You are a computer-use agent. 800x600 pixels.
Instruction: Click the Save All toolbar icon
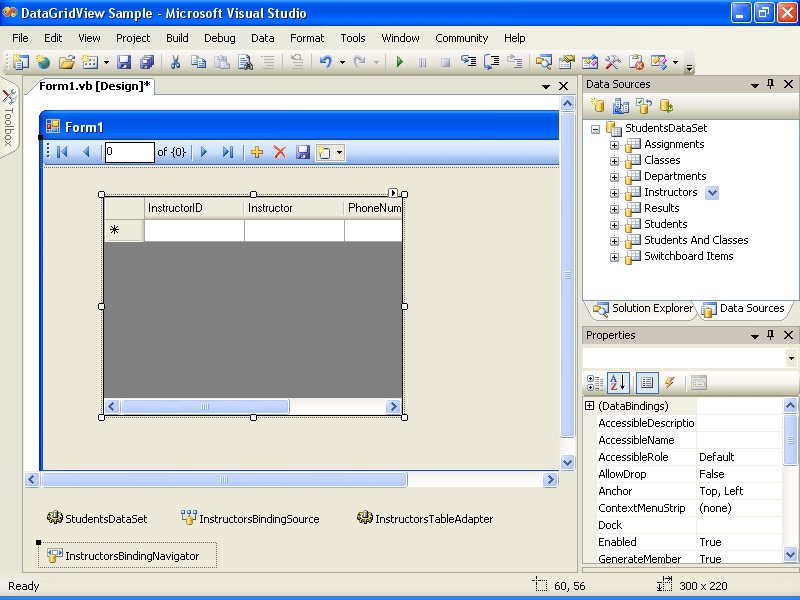147,62
